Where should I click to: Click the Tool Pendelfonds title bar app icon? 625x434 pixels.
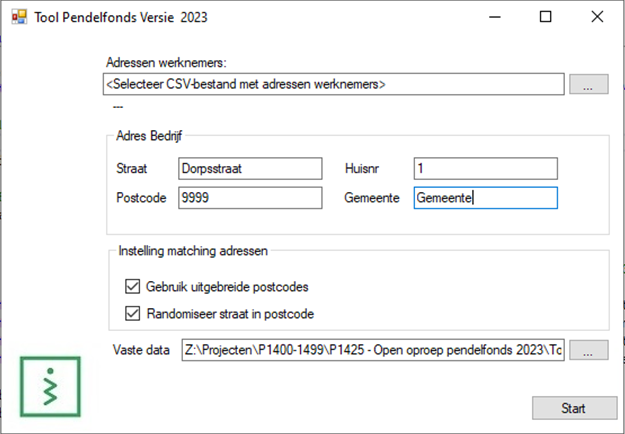[x=19, y=17]
